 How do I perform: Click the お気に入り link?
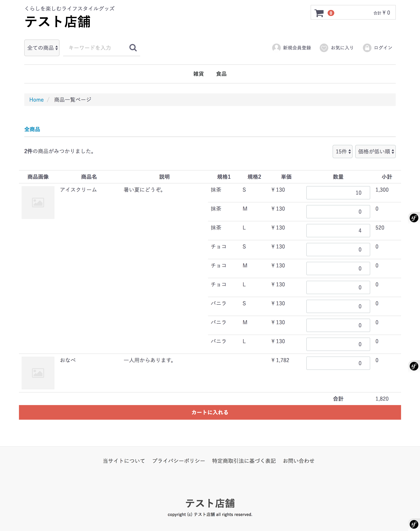[x=342, y=48]
